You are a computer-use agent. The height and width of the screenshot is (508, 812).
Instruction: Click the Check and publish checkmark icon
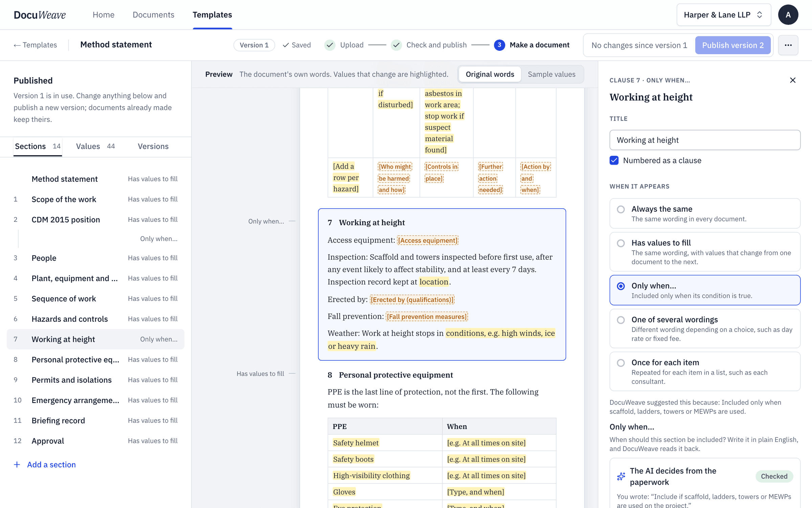pyautogui.click(x=396, y=45)
